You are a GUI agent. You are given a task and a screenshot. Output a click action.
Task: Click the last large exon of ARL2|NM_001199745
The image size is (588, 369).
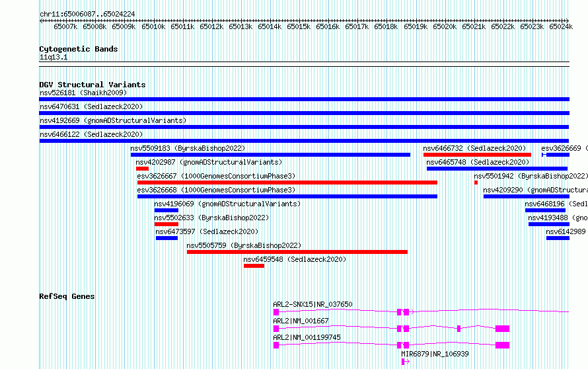[503, 345]
